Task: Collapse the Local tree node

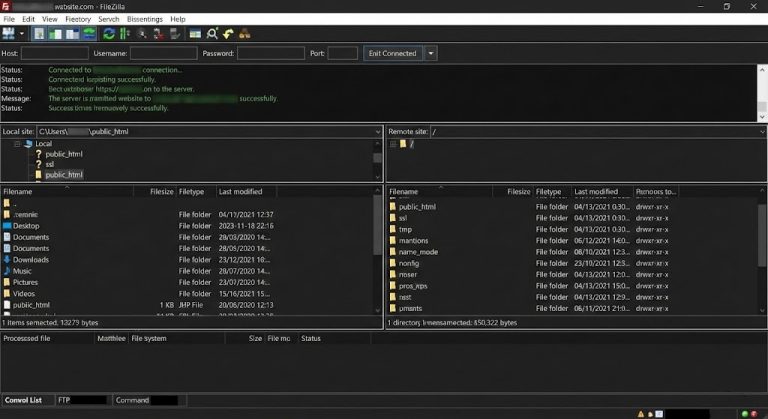Action: pos(17,144)
